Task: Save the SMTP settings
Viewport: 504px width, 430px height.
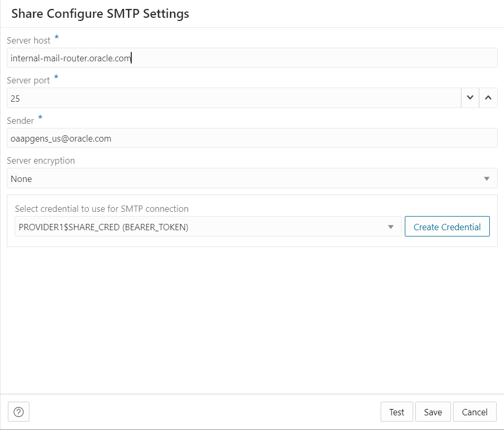Action: [433, 412]
